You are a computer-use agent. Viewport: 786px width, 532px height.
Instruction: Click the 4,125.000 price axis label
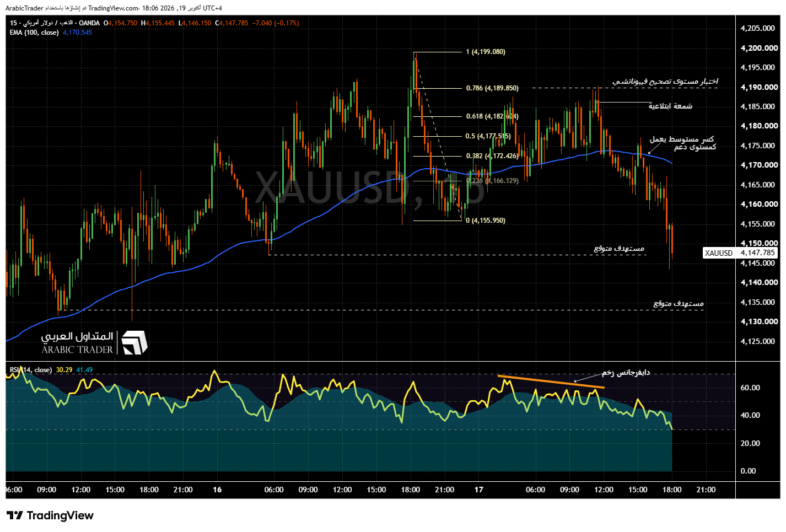tap(759, 341)
